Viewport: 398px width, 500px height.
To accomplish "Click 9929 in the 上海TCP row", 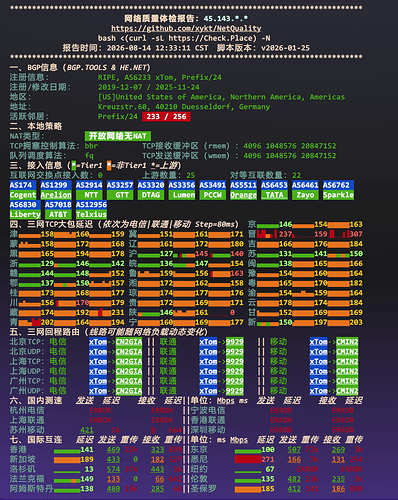I will click(235, 362).
